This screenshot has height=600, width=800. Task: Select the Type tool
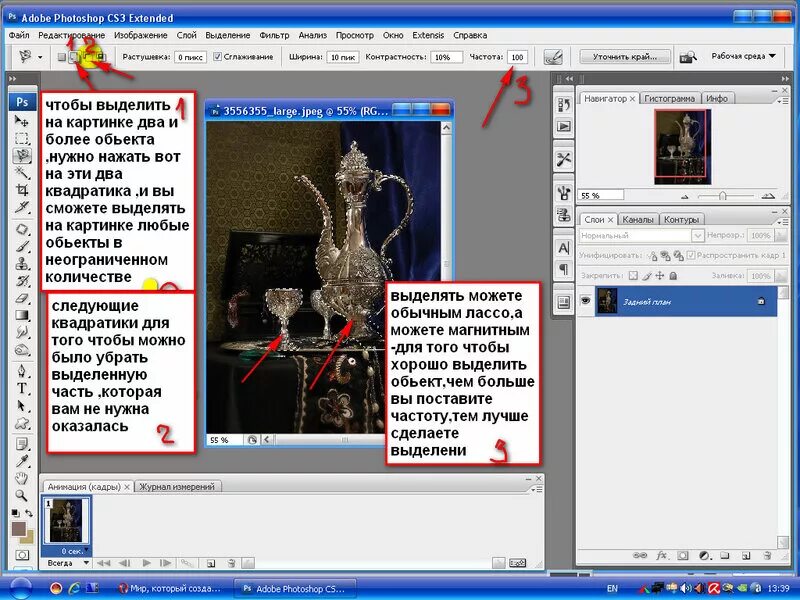[21, 388]
